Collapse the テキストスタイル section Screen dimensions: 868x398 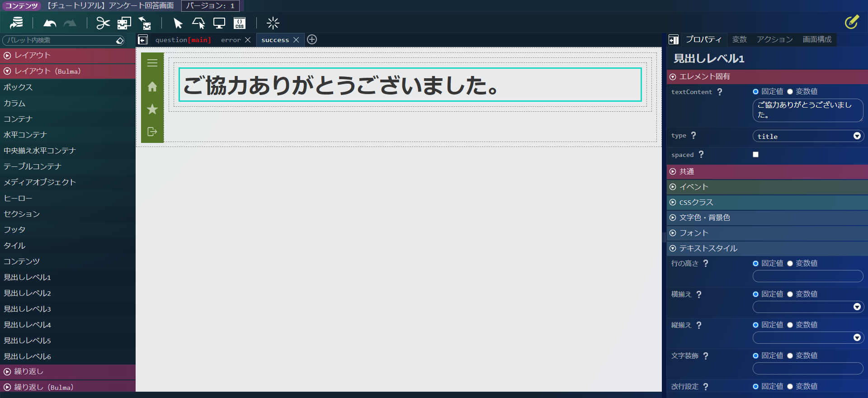(767, 248)
